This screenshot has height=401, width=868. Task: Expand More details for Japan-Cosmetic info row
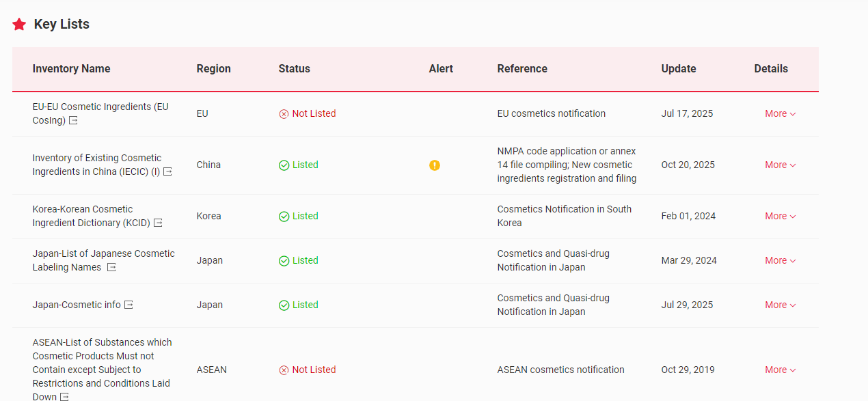point(780,305)
